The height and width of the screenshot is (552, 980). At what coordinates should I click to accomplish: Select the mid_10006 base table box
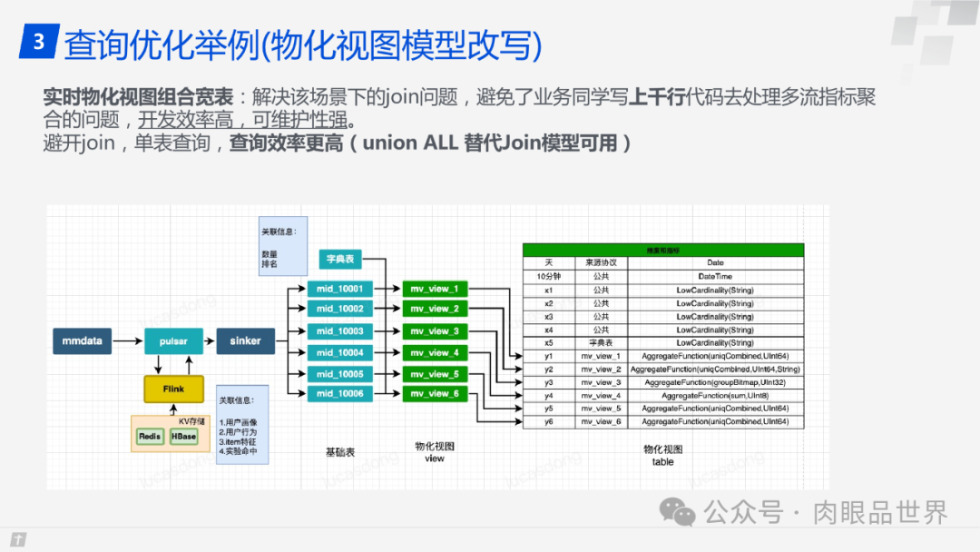(x=339, y=393)
